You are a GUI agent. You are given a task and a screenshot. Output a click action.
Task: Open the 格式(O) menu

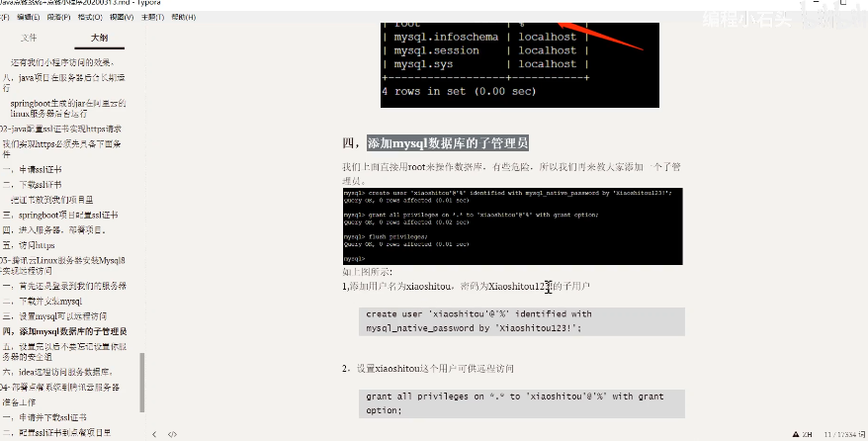pos(90,17)
